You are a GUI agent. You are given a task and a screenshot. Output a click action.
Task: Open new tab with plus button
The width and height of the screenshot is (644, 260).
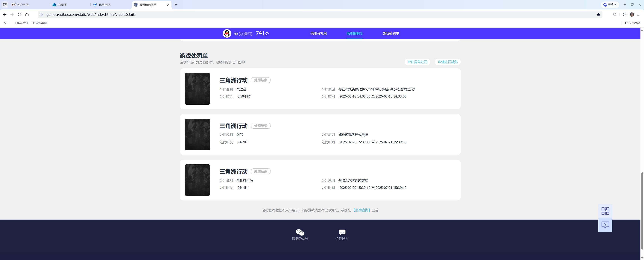click(x=176, y=4)
